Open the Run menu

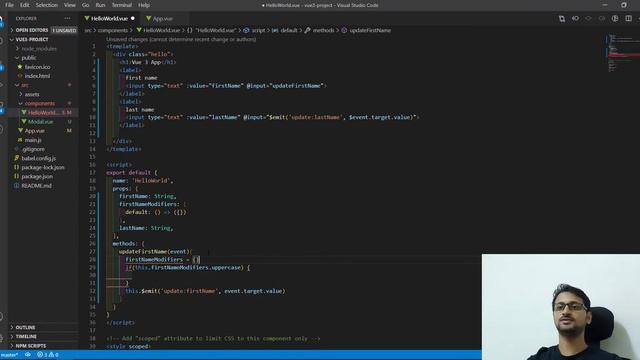coord(100,5)
